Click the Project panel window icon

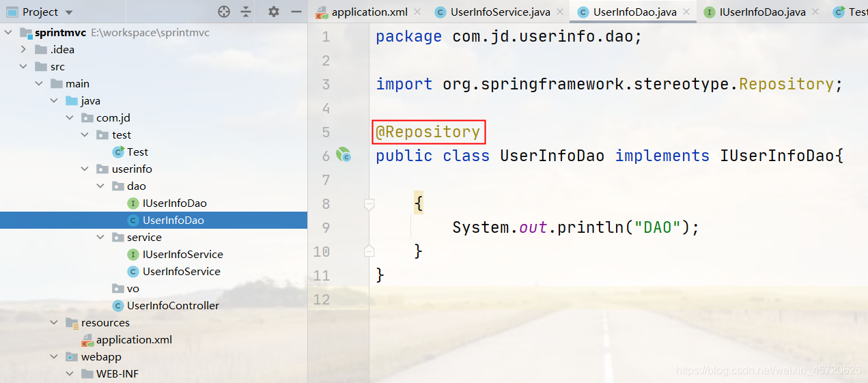pyautogui.click(x=12, y=12)
